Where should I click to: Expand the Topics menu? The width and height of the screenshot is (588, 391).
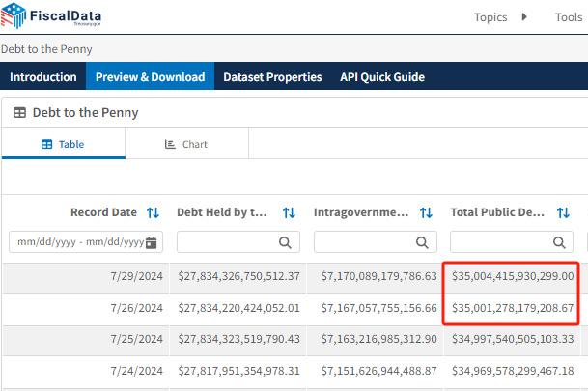(x=490, y=17)
